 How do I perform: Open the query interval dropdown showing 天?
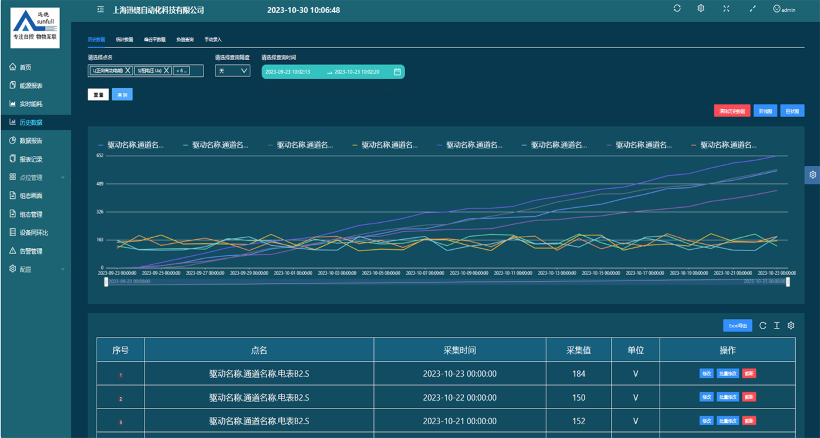(x=233, y=71)
